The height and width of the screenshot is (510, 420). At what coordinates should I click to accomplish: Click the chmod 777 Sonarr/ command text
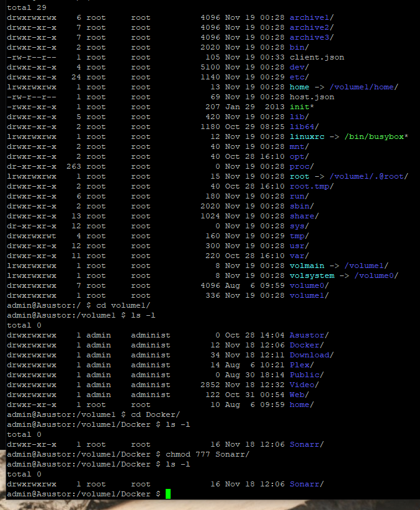tap(207, 454)
